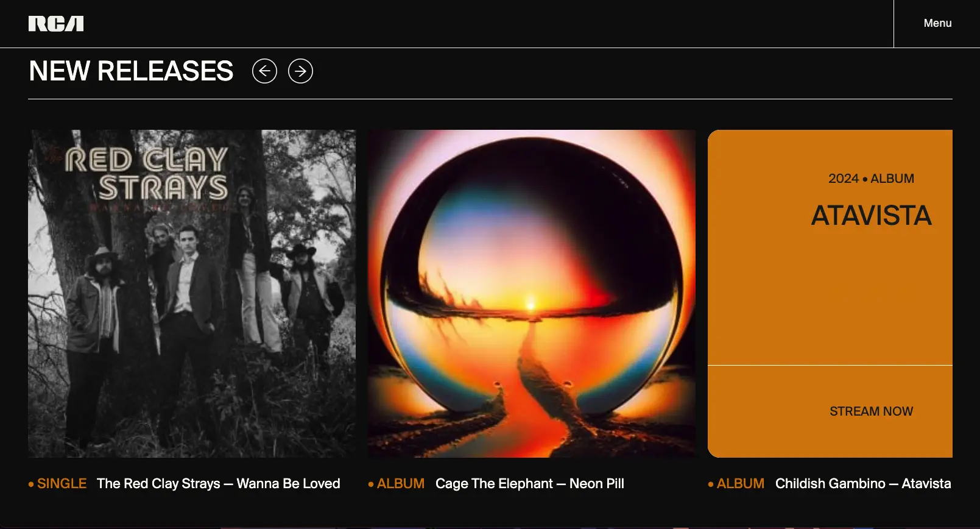
Task: Select the ATAVISTA title on orange card
Action: [871, 216]
